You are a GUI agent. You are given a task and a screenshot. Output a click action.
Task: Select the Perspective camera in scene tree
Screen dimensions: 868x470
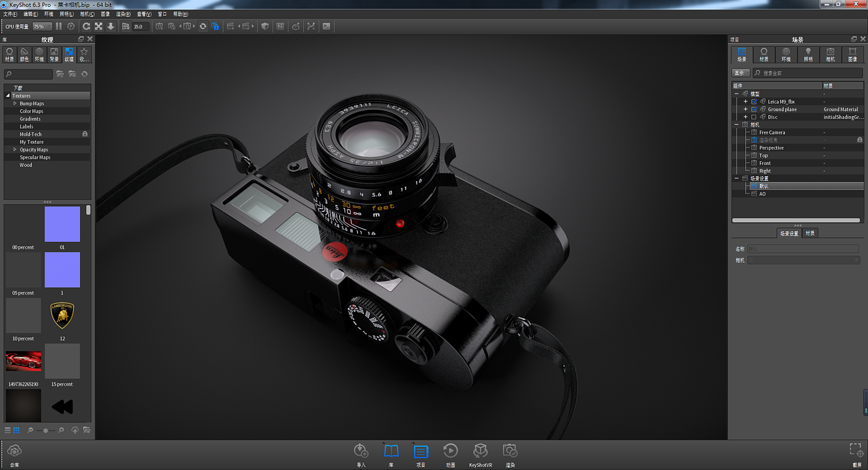pyautogui.click(x=771, y=148)
